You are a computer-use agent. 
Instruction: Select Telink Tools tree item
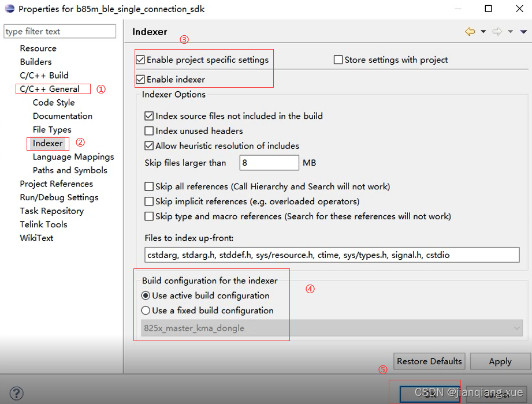(43, 225)
